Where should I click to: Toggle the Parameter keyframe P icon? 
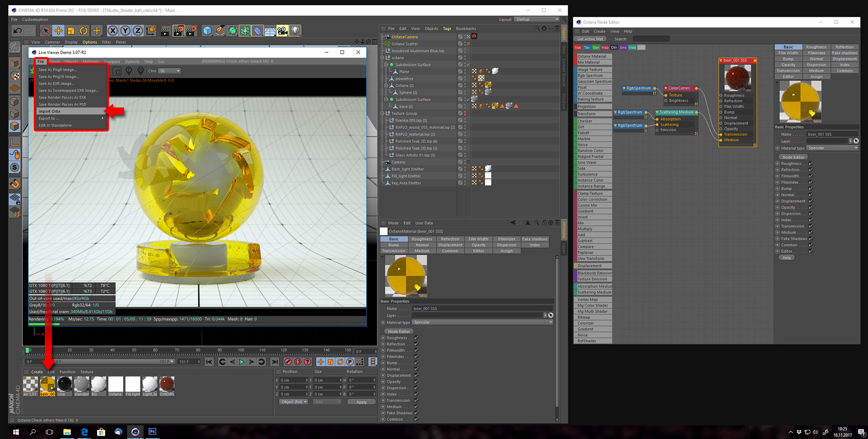349,362
